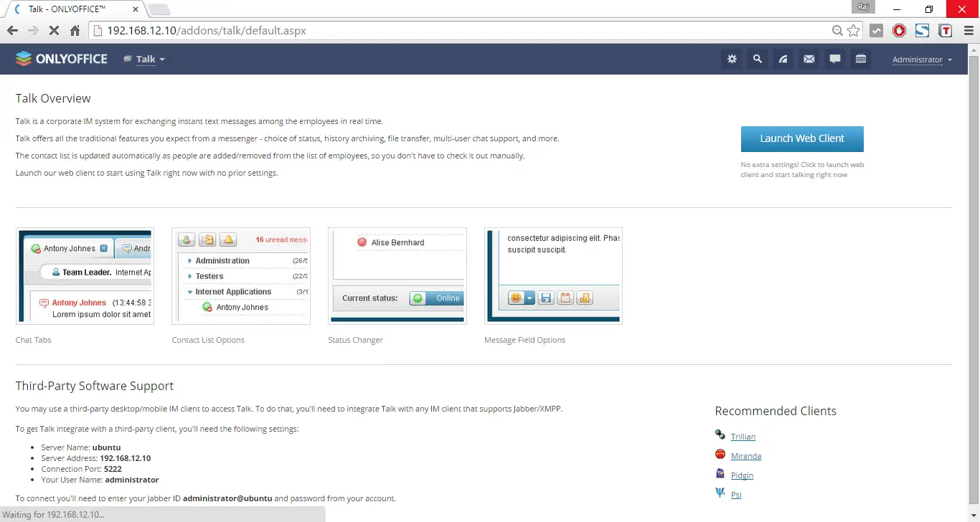The image size is (980, 522).
Task: Click the Talk Overview heading
Action: [x=53, y=98]
